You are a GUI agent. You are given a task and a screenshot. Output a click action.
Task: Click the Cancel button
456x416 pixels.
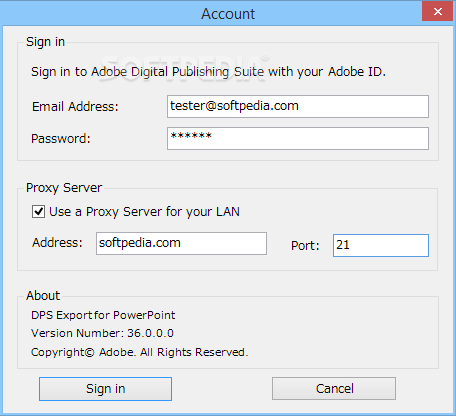(334, 388)
